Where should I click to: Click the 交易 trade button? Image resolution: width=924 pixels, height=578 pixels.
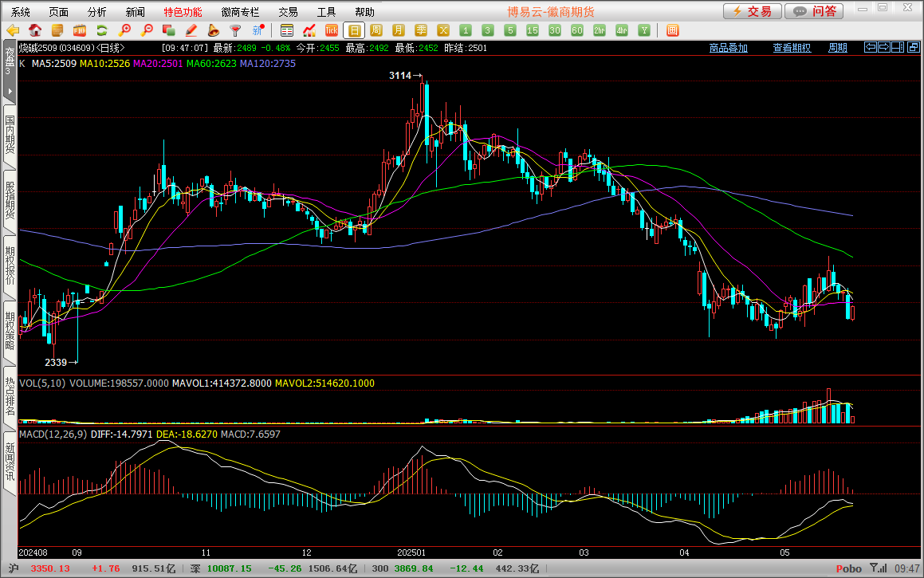point(752,11)
